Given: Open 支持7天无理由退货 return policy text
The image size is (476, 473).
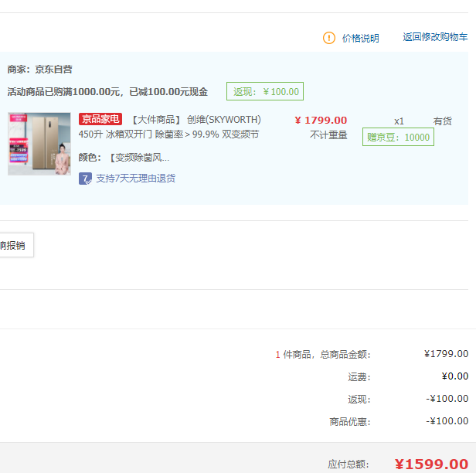Looking at the screenshot, I should coord(136,179).
